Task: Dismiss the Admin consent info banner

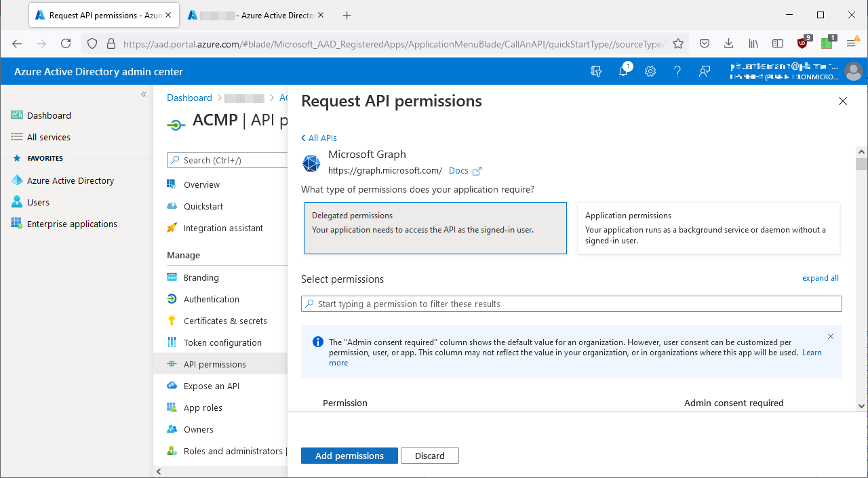Action: [x=830, y=336]
